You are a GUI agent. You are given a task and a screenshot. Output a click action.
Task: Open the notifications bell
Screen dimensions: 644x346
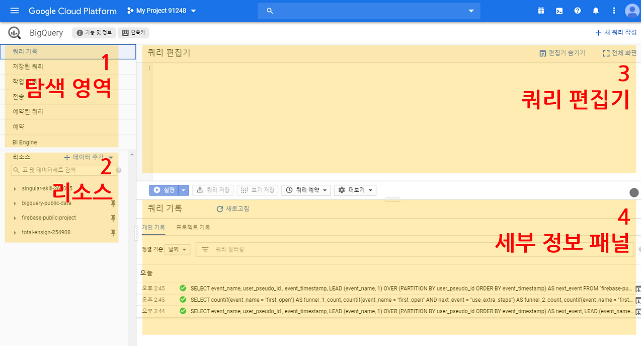click(x=596, y=11)
